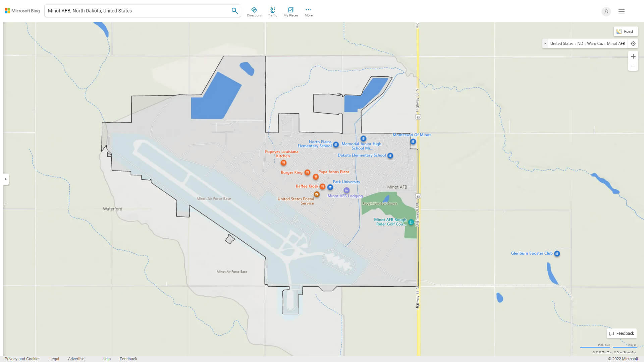
Task: Collapse the left side panel arrow
Action: 5,179
